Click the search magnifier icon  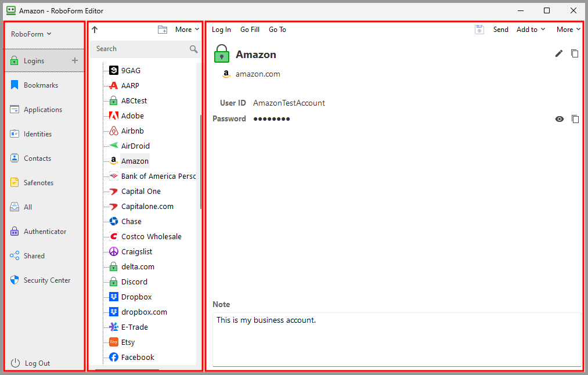(193, 49)
